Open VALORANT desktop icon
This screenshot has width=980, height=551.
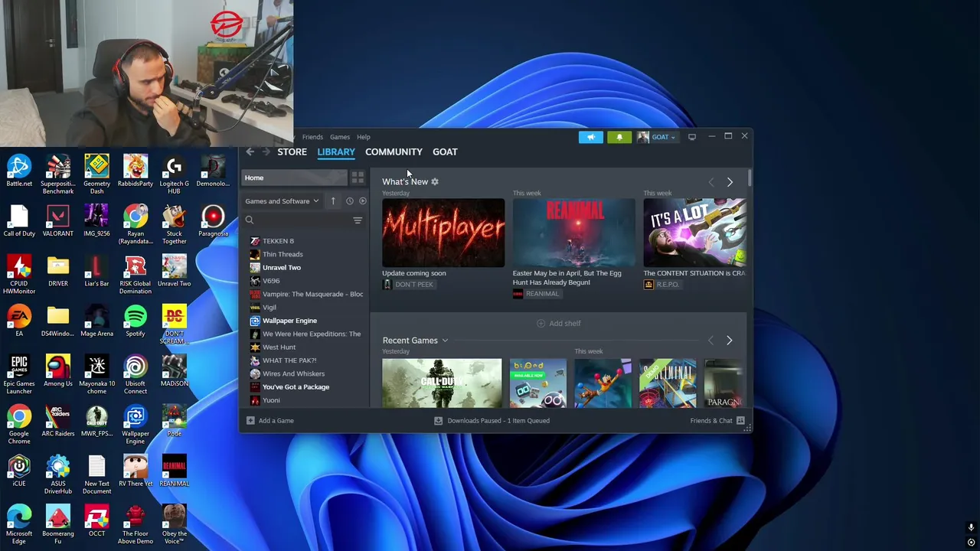[58, 221]
